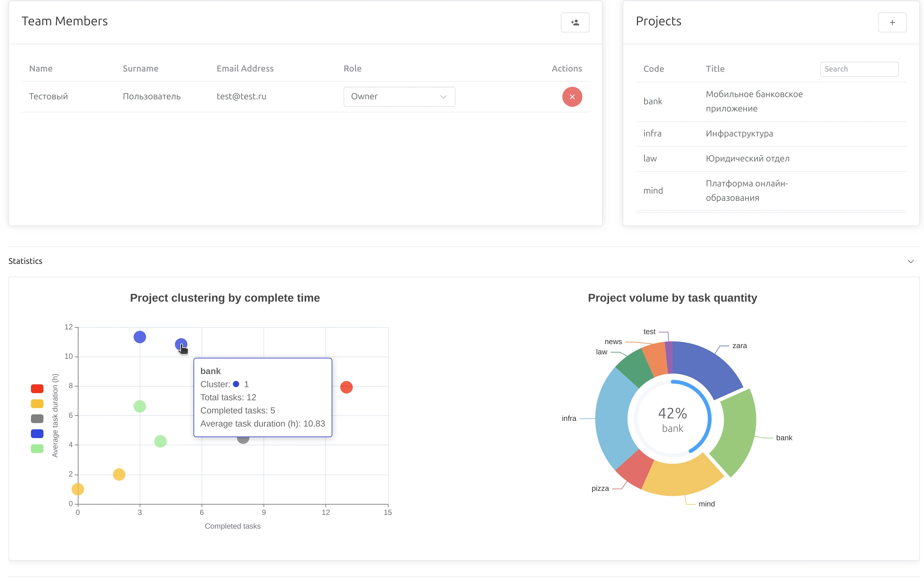Click the plus icon to add project
Screen dimensions: 924x582
click(x=892, y=22)
